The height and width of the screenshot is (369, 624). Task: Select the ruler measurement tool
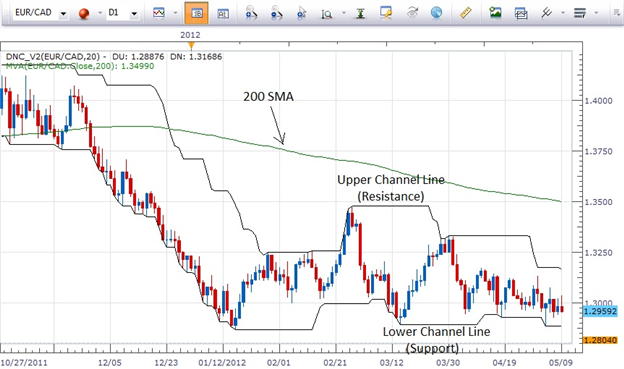coord(466,13)
